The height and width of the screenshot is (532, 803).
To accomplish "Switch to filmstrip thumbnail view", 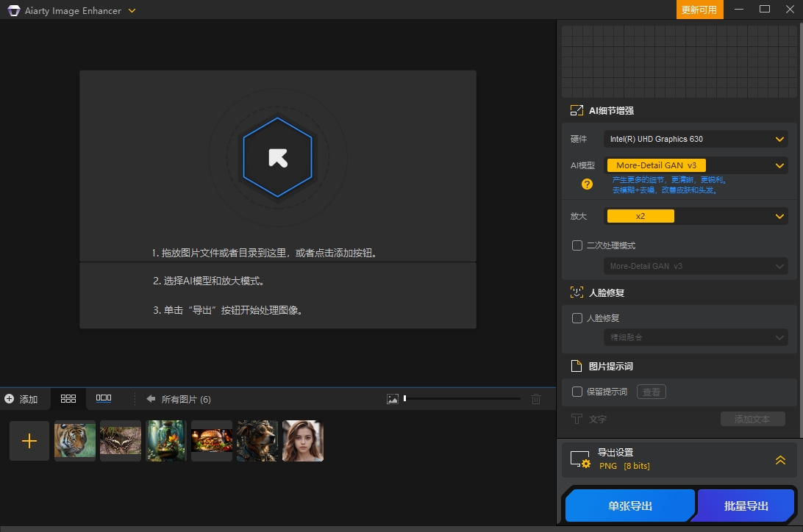I will point(104,398).
